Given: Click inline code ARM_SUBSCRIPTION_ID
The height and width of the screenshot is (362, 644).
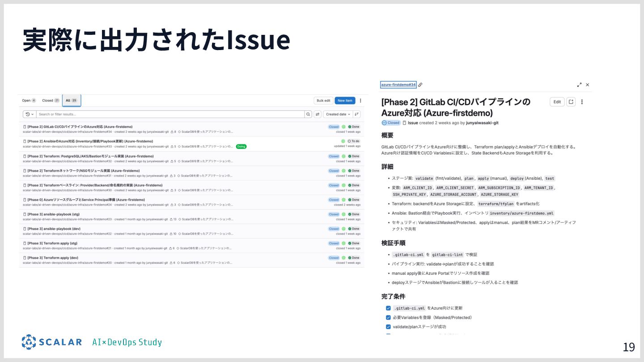Looking at the screenshot, I should coord(499,188).
